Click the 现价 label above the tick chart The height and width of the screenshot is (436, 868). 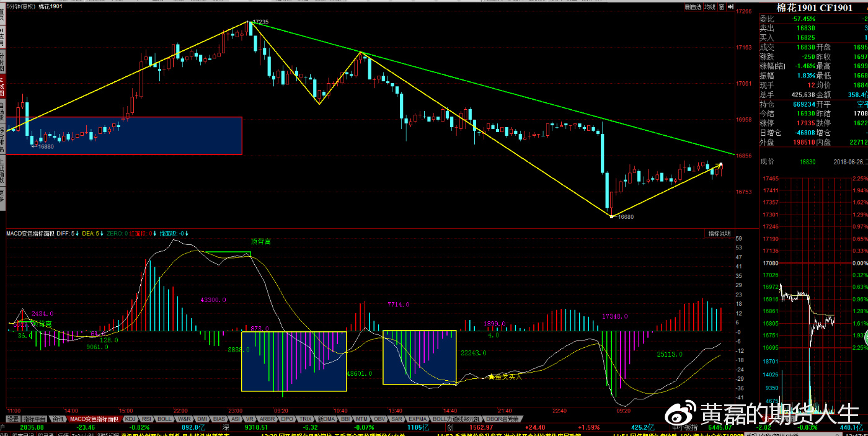pos(768,161)
